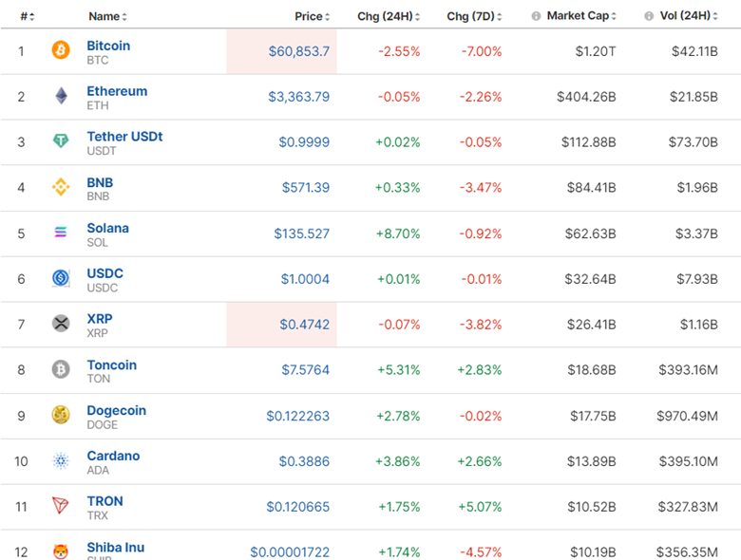Sort by Chg (7D) column header
This screenshot has width=741, height=560.
pyautogui.click(x=474, y=16)
